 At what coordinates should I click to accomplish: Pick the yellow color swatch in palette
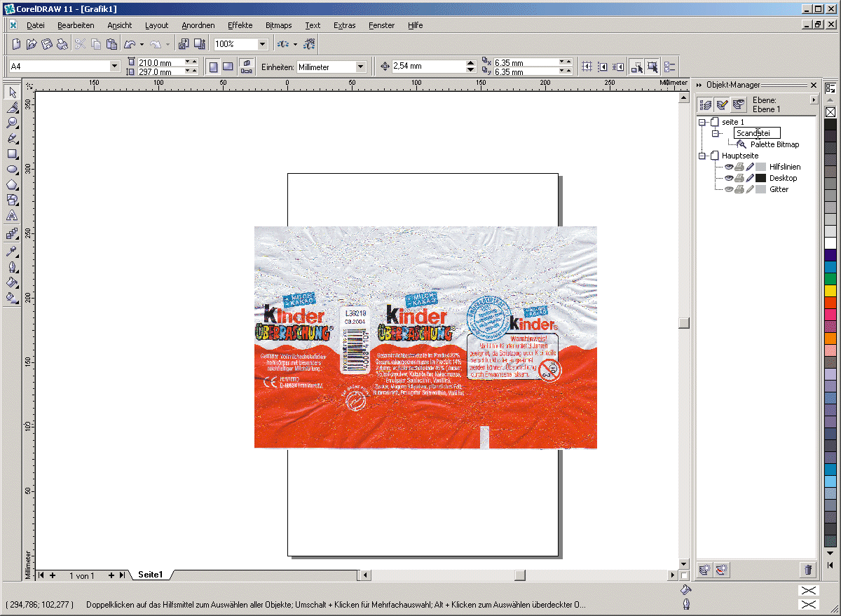[830, 291]
